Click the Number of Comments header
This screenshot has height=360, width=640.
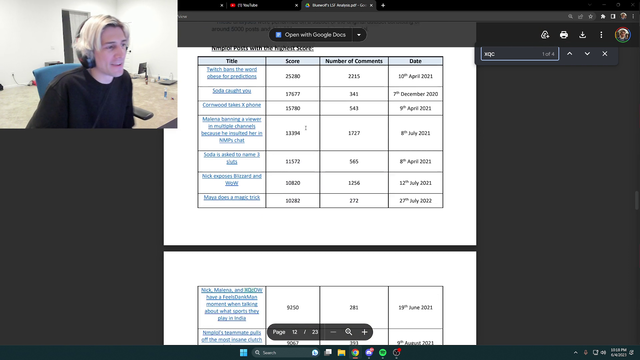click(x=354, y=61)
